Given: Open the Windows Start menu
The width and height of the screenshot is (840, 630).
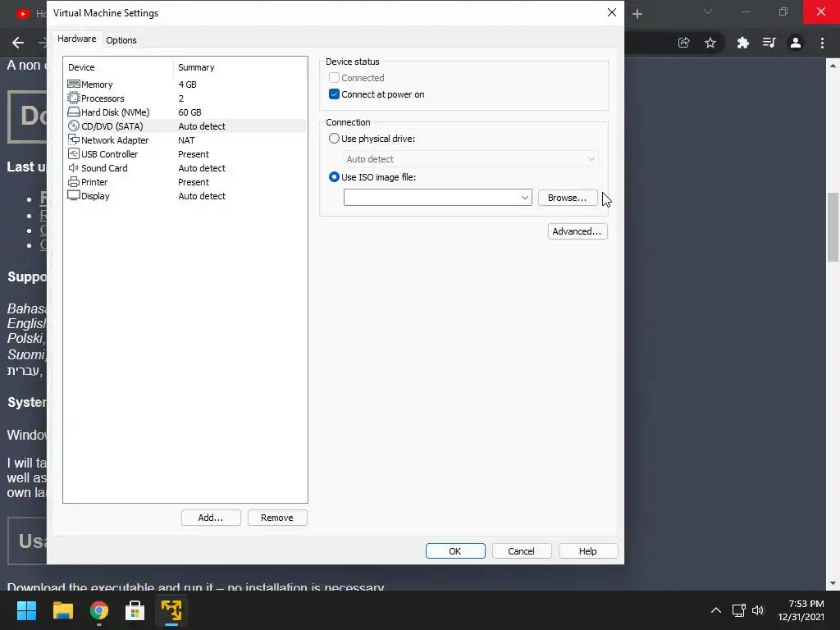Looking at the screenshot, I should point(26,610).
